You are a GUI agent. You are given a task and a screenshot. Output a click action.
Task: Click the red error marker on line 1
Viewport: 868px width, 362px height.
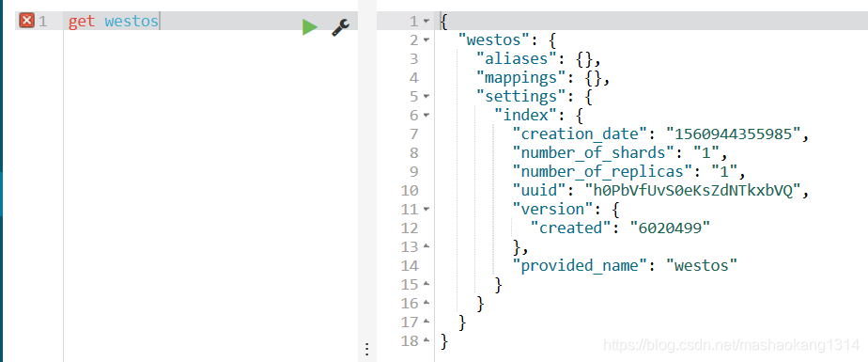pos(26,21)
